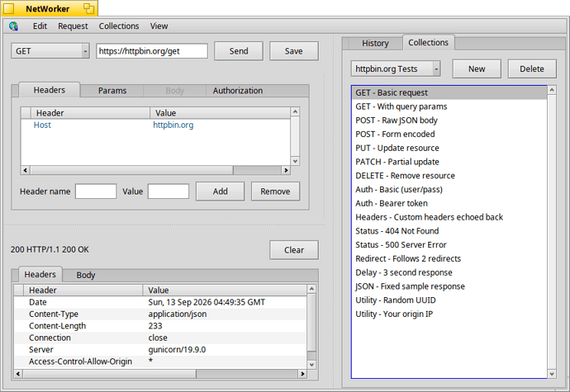Switch to request Headers tab
Viewport: 570px width, 392px height.
tap(49, 90)
